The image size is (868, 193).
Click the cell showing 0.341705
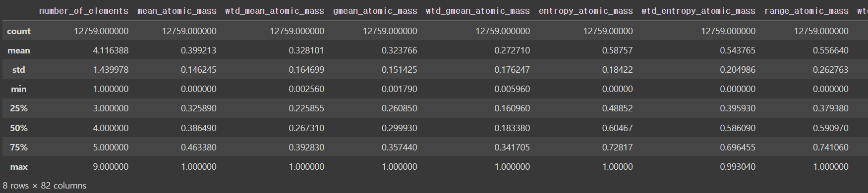[512, 147]
